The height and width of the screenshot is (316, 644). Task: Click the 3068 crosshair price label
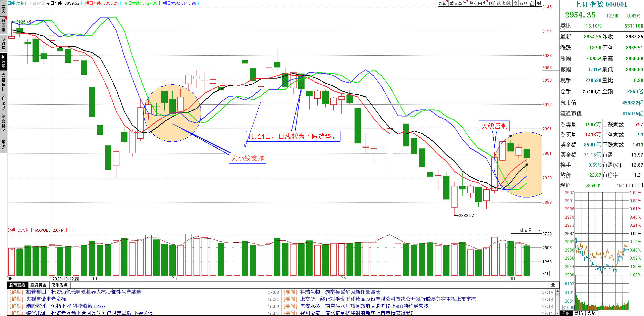coord(547,68)
